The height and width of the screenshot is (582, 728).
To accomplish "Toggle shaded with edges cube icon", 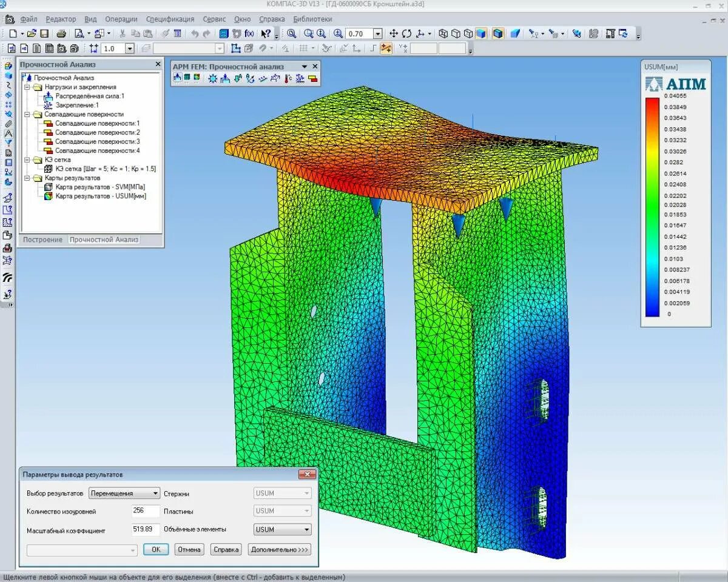I will (498, 34).
